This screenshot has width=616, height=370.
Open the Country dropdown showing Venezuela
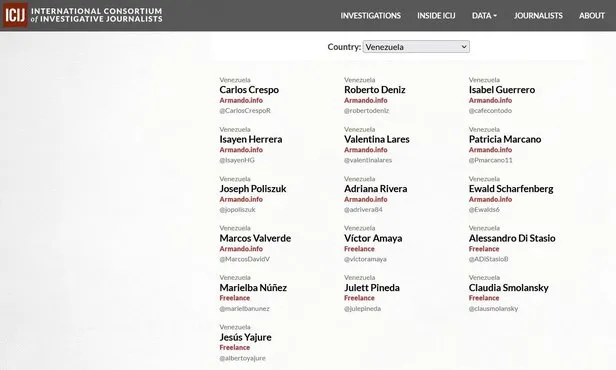[416, 47]
